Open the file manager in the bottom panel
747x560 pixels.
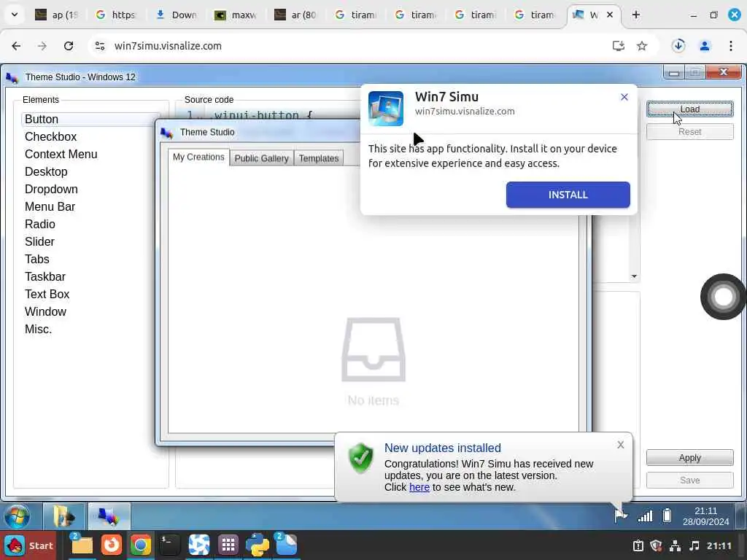82,545
